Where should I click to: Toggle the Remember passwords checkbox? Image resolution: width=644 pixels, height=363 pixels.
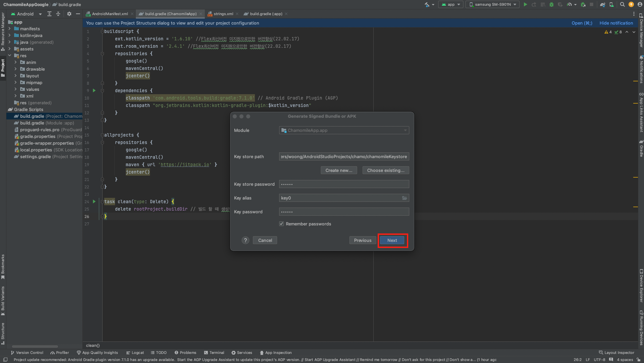281,224
